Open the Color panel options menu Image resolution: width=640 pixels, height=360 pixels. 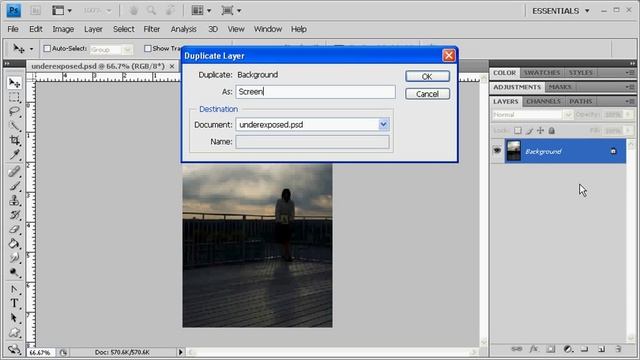point(630,73)
